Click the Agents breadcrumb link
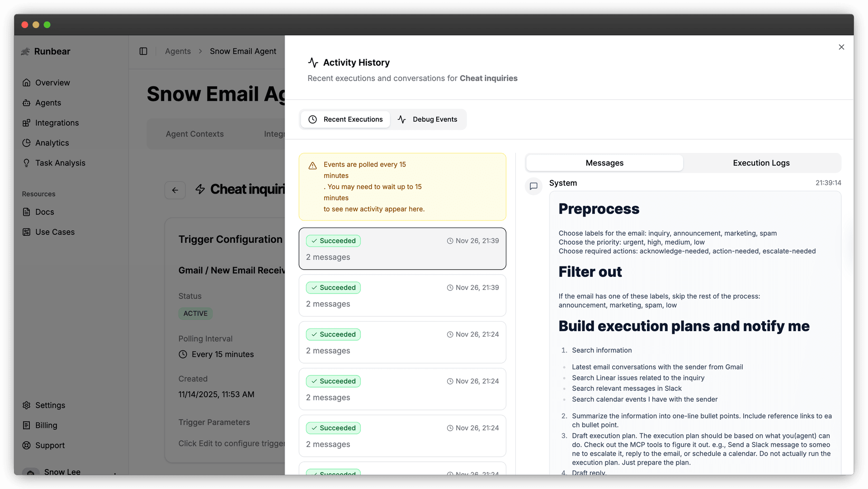This screenshot has width=868, height=489. pyautogui.click(x=178, y=51)
